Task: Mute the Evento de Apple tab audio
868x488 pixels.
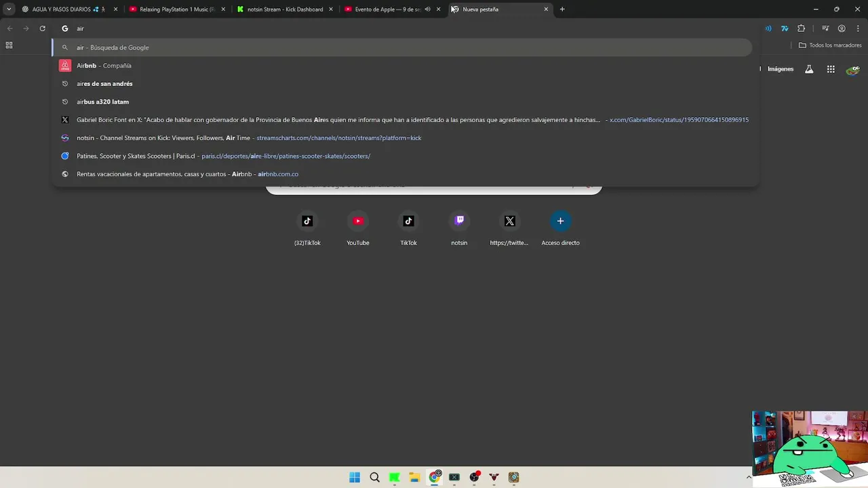Action: [x=427, y=9]
